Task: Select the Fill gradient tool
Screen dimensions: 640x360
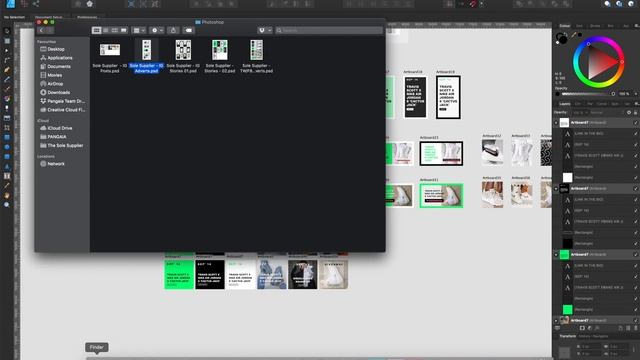Action: (7, 99)
